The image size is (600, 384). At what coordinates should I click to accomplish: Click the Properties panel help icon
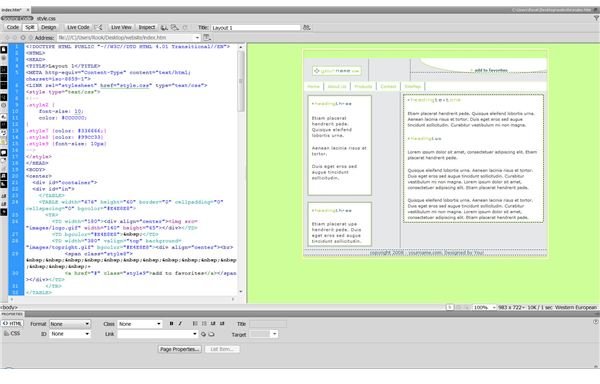[x=596, y=322]
